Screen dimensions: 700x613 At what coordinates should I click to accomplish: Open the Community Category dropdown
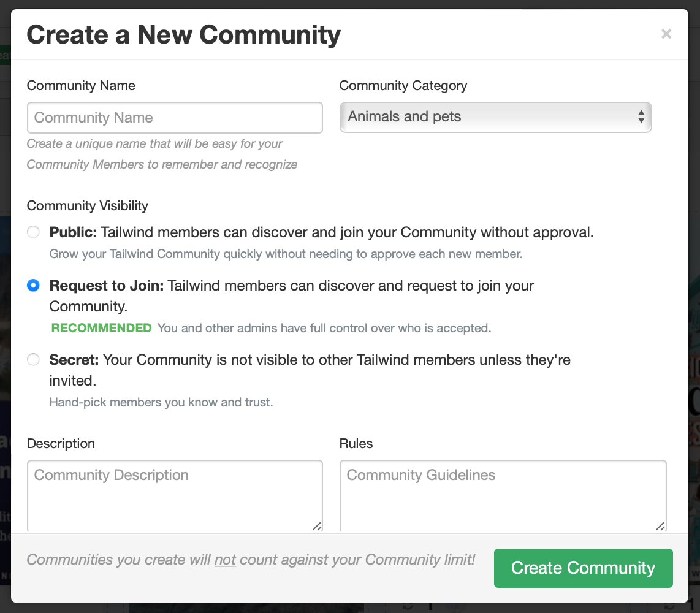tap(495, 117)
